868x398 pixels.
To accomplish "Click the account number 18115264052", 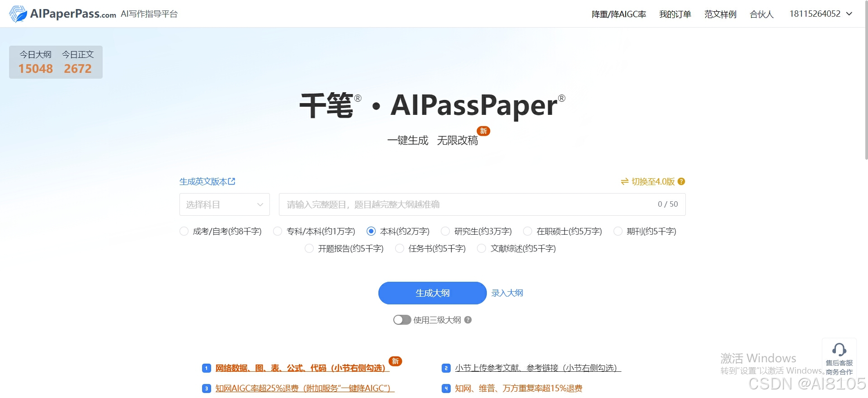I will (815, 14).
